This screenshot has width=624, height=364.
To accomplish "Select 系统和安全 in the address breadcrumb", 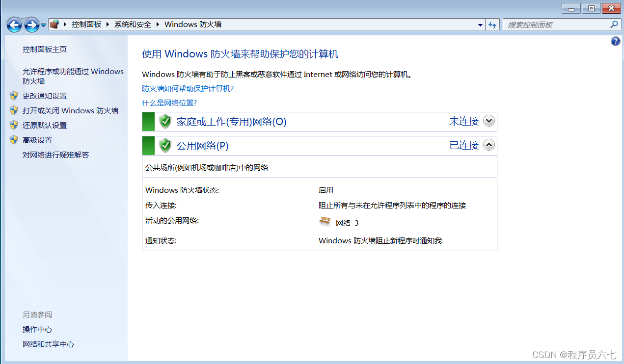I will pos(133,24).
